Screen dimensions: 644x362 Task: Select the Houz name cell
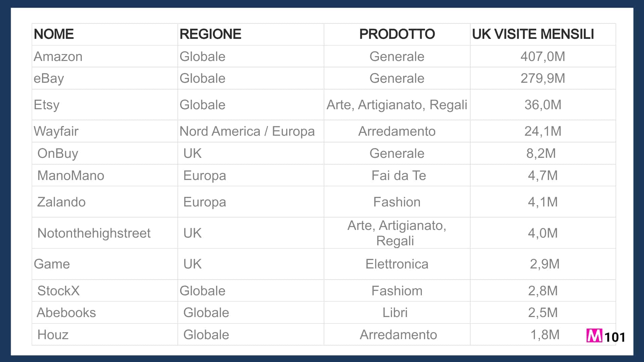coord(53,335)
